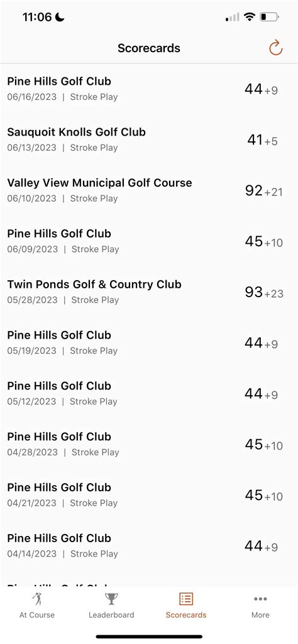Tap the refresh icon in the header
This screenshot has width=298, height=644.
(x=275, y=48)
